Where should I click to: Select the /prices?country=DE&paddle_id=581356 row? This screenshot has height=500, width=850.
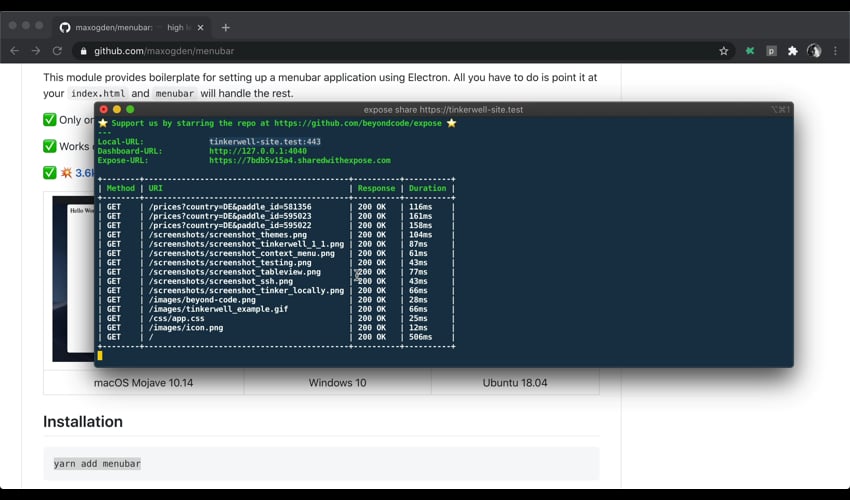276,207
